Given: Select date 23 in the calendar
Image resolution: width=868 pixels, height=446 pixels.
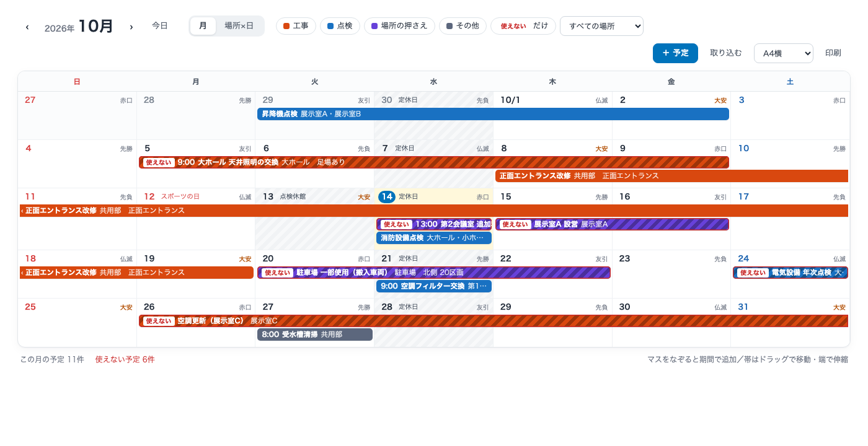Looking at the screenshot, I should (624, 259).
